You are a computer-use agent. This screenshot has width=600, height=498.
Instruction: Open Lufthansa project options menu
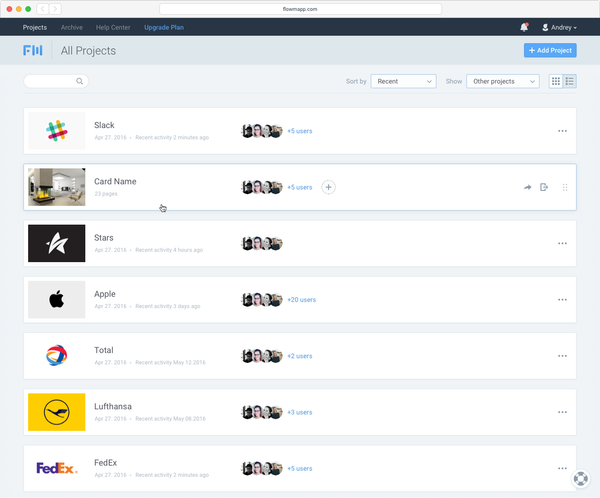pyautogui.click(x=562, y=412)
